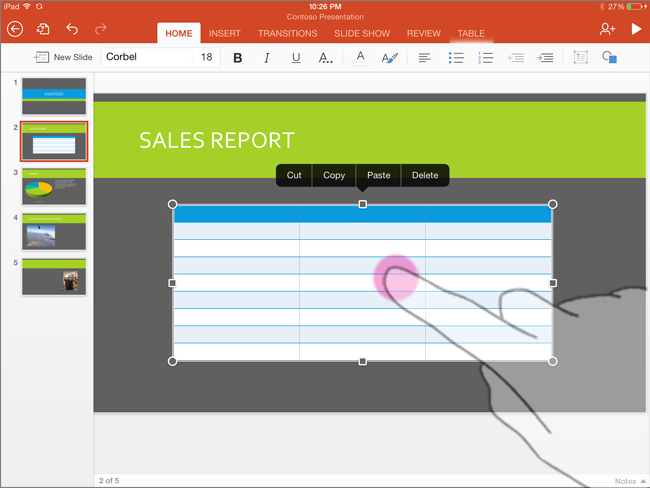Open the INSERT ribbon tab
650x488 pixels.
tap(224, 33)
